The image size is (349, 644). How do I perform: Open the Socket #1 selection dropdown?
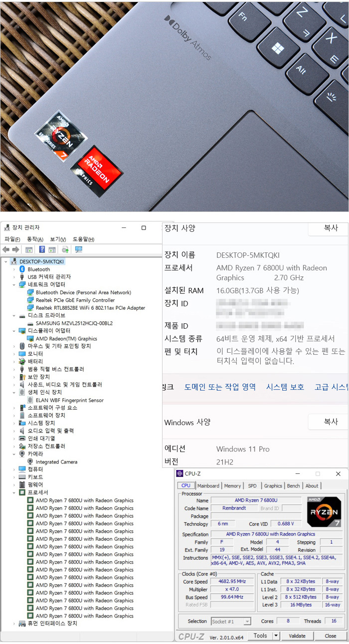247,622
